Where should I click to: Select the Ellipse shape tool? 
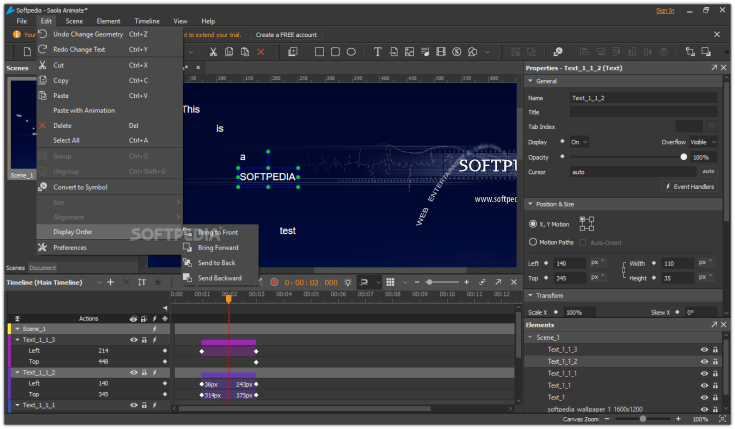(x=351, y=51)
